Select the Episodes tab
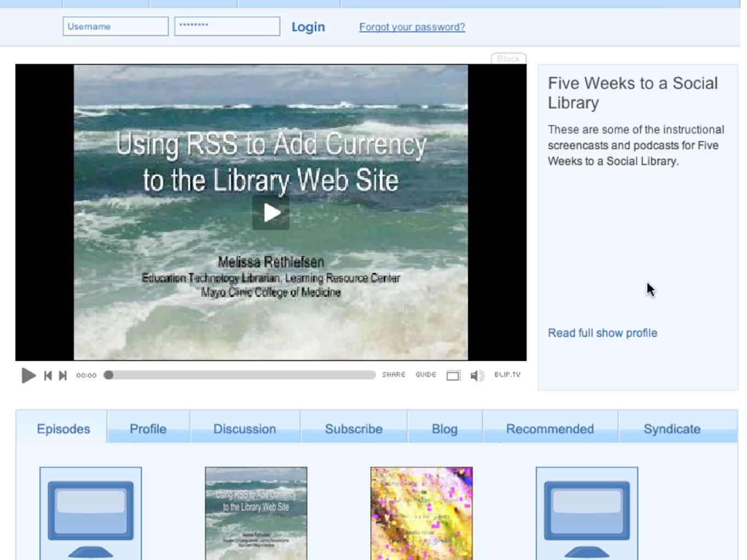The height and width of the screenshot is (560, 747). click(63, 429)
